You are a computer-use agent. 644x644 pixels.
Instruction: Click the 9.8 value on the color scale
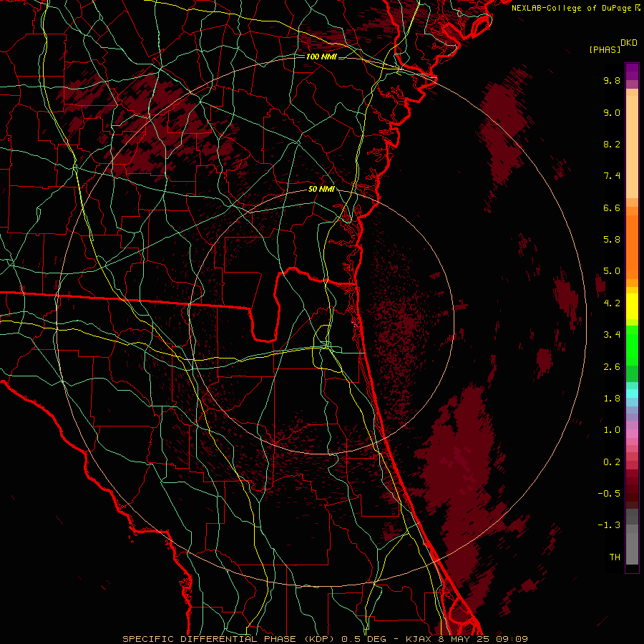point(612,80)
